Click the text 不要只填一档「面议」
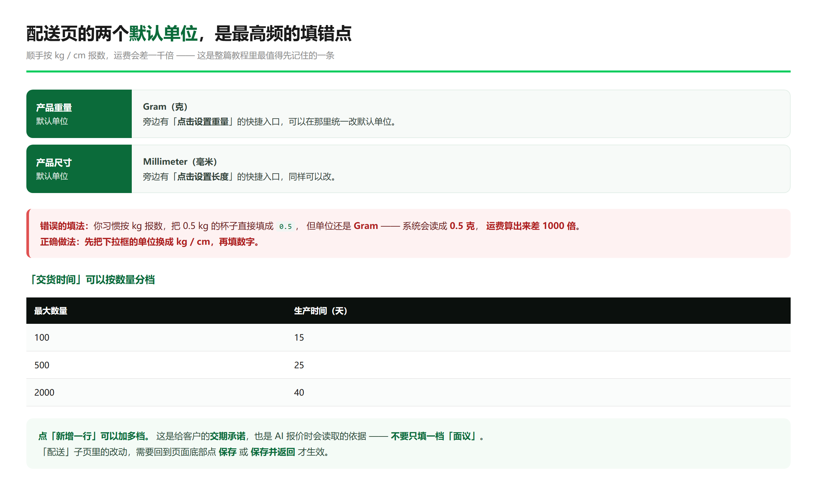Screen dimensions: 817x504 pyautogui.click(x=435, y=436)
